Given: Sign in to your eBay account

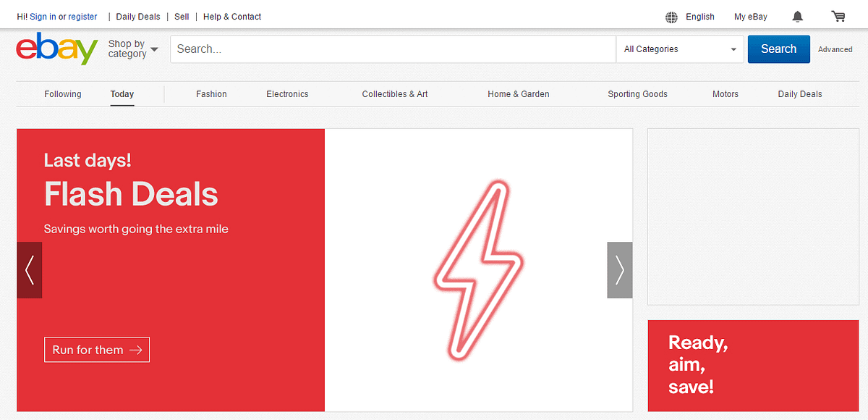Looking at the screenshot, I should pyautogui.click(x=43, y=16).
